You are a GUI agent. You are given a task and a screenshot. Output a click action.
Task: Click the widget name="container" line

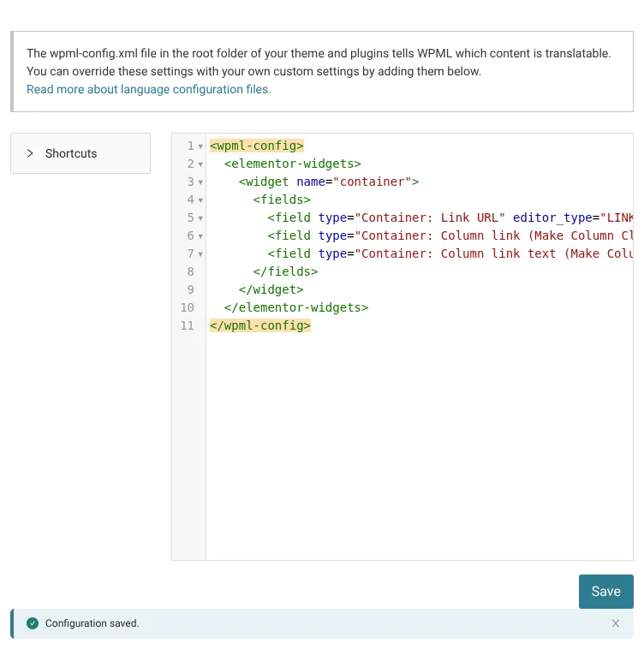pos(329,182)
